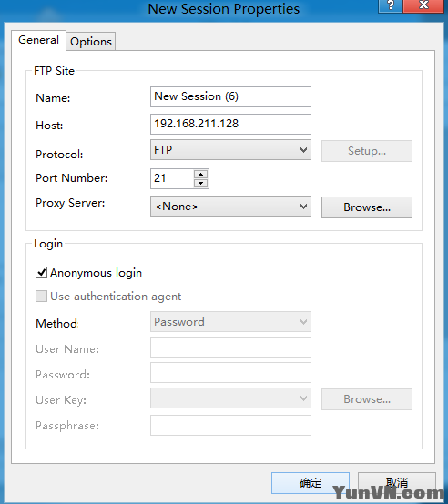The image size is (448, 504).
Task: Expand the Proxy Server dropdown
Action: (230, 206)
